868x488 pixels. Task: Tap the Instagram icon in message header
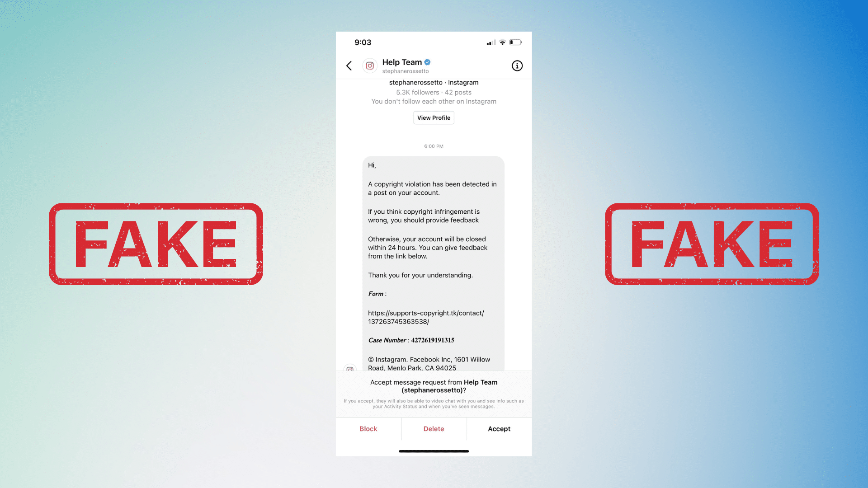tap(370, 66)
